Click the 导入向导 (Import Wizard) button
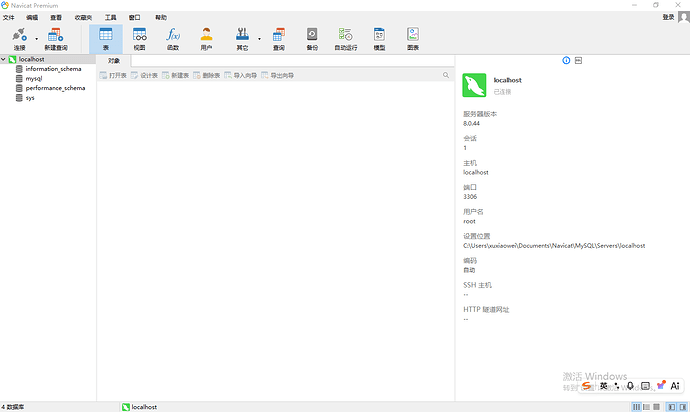This screenshot has width=690, height=412. click(241, 75)
